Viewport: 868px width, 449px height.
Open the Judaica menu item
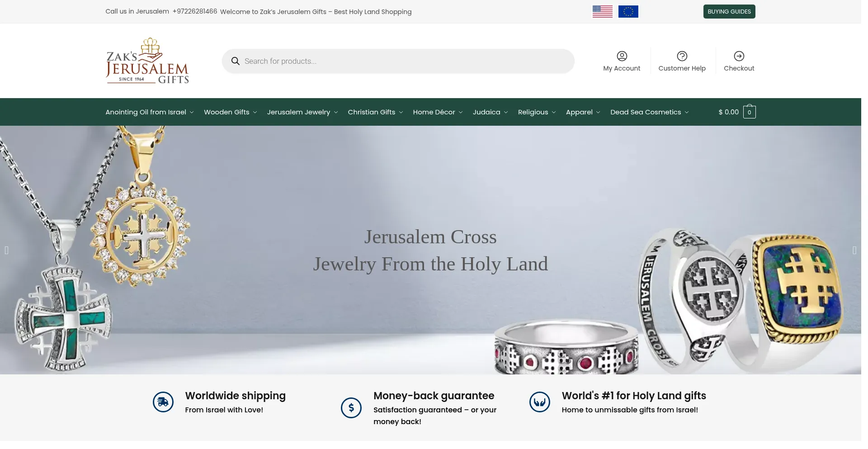[x=490, y=112]
